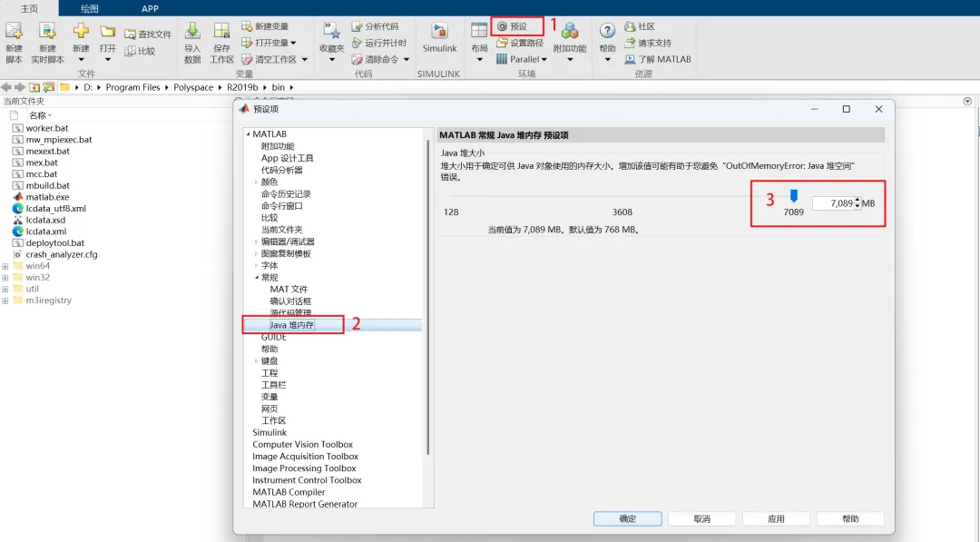Viewport: 980px width, 542px height.
Task: Decrement heap size with the down stepper arrow
Action: click(857, 207)
